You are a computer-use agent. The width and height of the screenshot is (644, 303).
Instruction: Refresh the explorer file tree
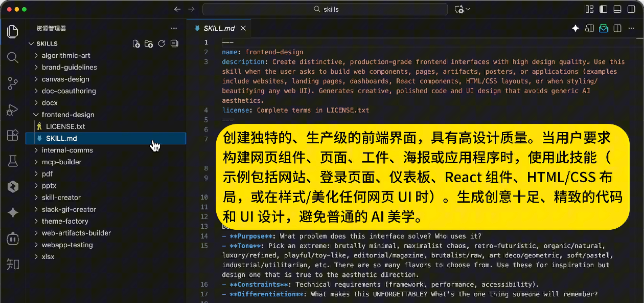tap(162, 44)
